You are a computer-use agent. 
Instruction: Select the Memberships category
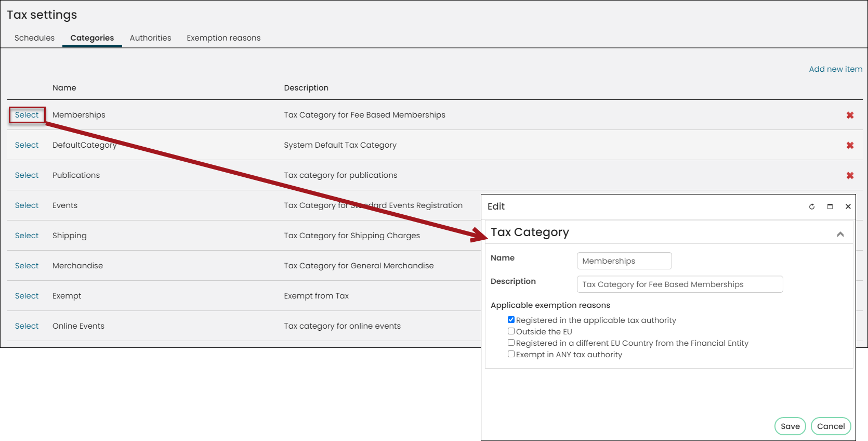pos(27,115)
